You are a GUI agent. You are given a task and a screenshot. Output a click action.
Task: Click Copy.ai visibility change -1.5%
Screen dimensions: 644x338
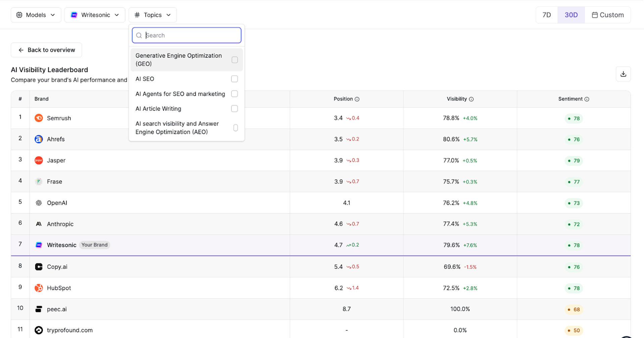(470, 267)
